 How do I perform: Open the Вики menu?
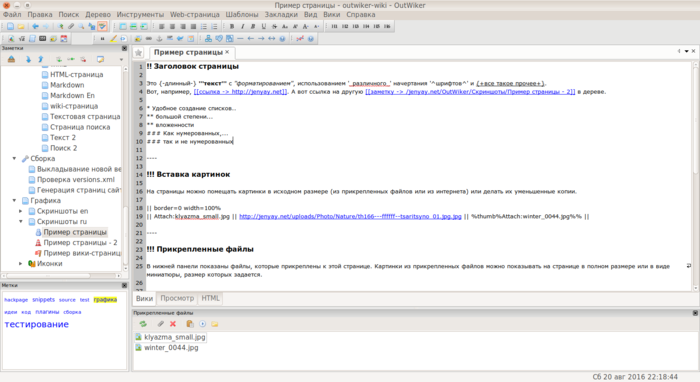332,14
